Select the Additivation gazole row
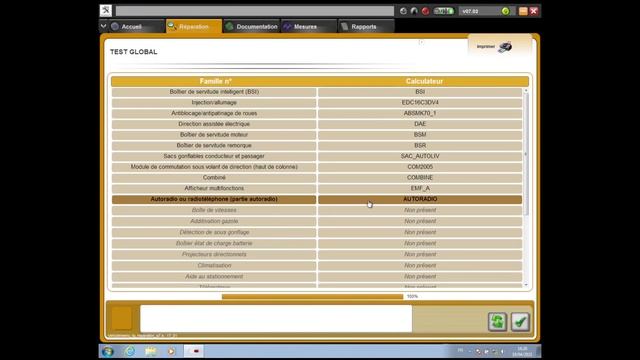The height and width of the screenshot is (360, 640). tap(214, 221)
